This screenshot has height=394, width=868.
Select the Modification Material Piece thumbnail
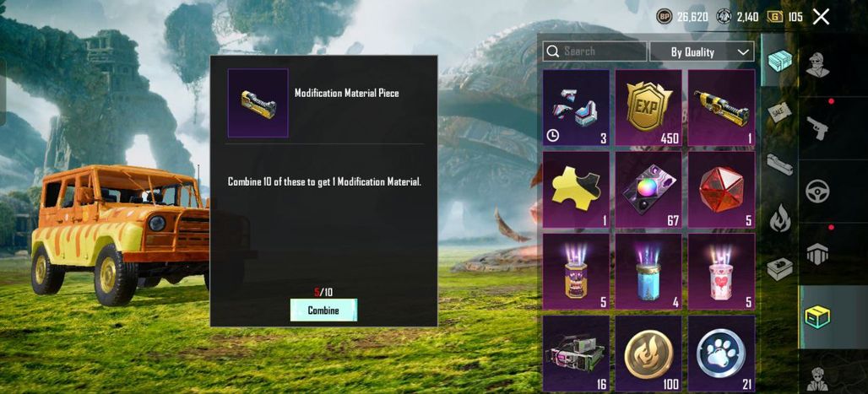tap(258, 103)
